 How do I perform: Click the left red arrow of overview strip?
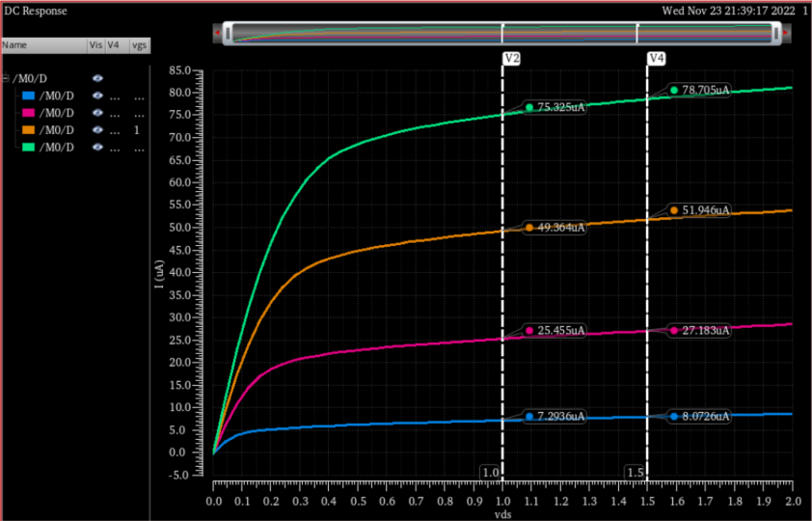218,34
